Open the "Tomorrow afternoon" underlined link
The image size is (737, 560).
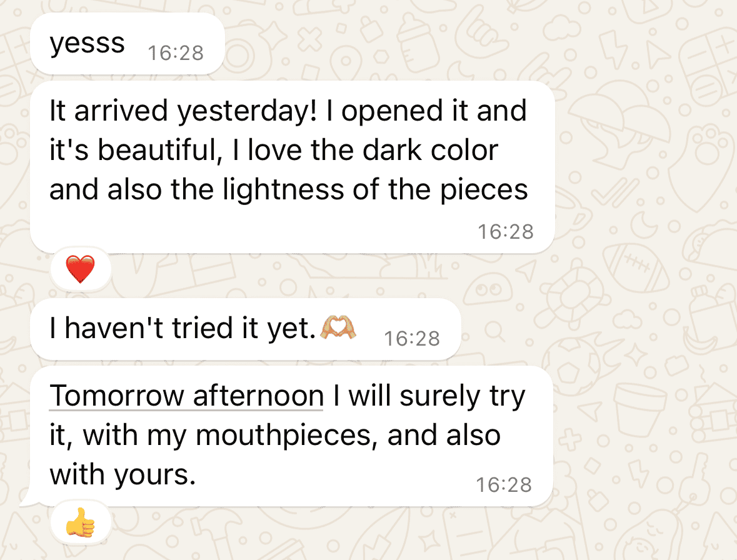pyautogui.click(x=186, y=396)
